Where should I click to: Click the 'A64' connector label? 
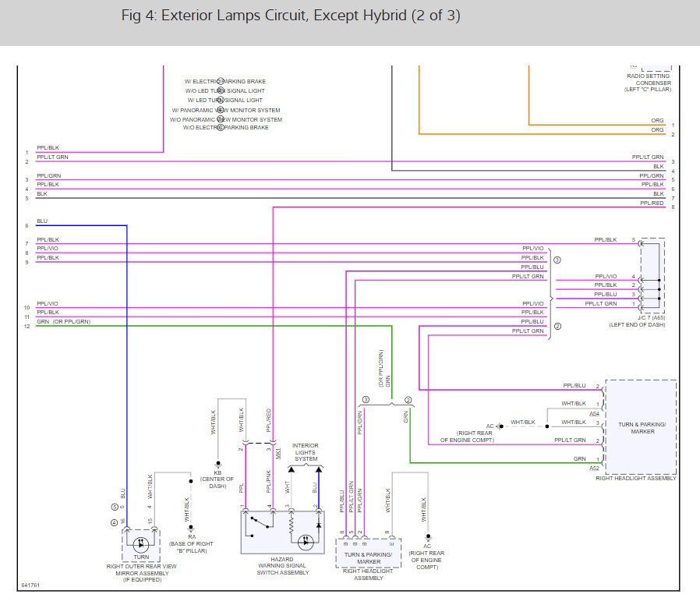(594, 414)
